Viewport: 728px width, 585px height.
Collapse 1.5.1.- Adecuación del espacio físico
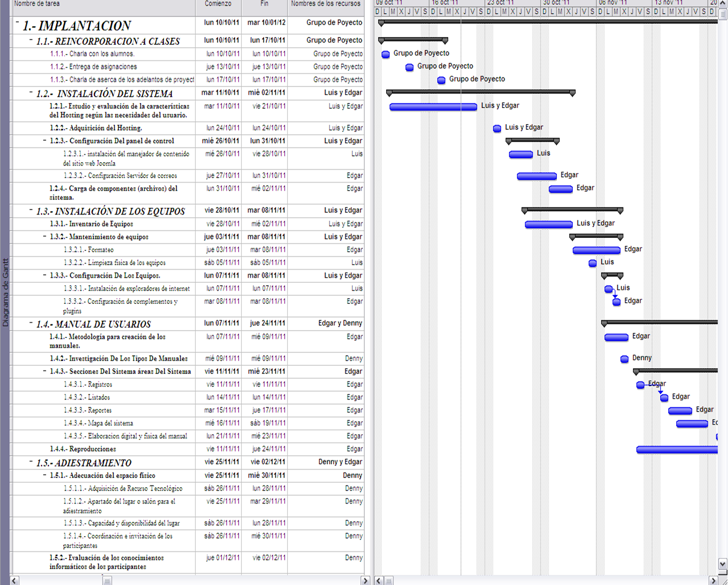[45, 475]
